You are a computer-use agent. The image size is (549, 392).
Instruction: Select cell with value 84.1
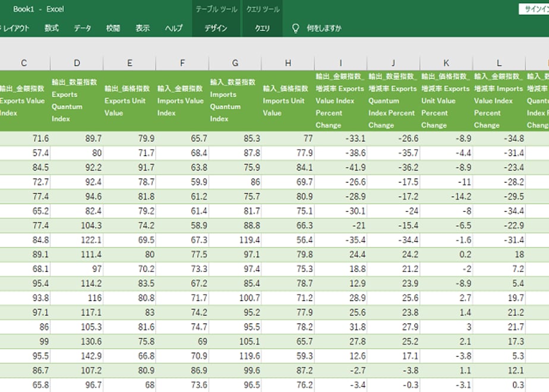(288, 167)
